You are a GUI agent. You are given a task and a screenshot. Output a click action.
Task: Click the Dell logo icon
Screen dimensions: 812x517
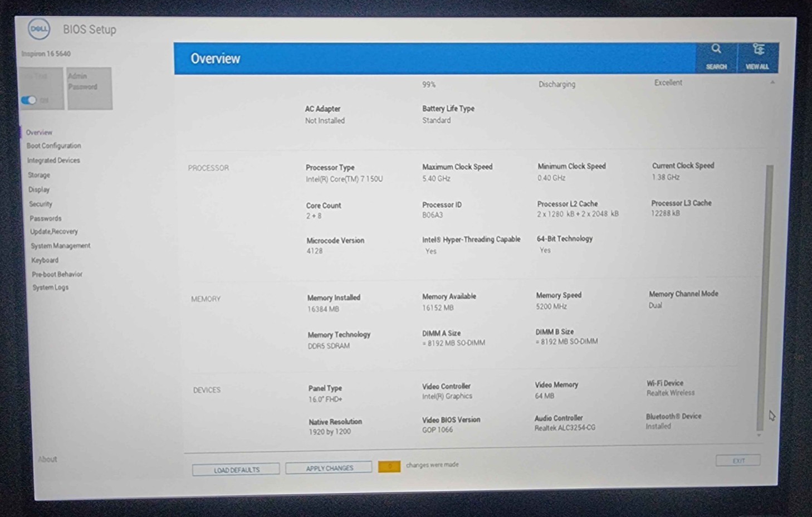tap(38, 29)
